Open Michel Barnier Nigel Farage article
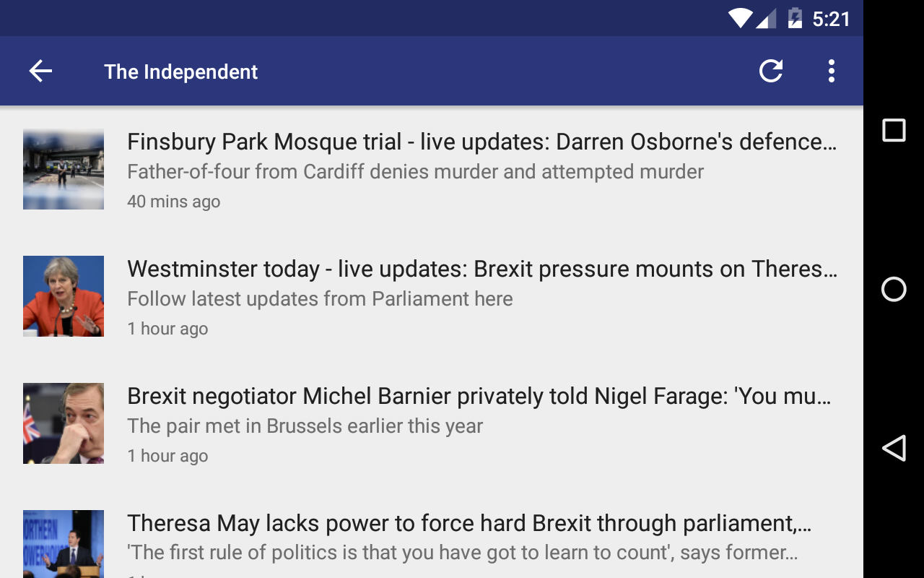Image resolution: width=924 pixels, height=578 pixels. (x=479, y=397)
